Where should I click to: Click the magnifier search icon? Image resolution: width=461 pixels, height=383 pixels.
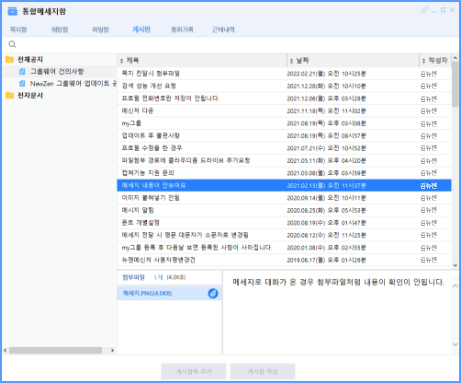pos(12,44)
